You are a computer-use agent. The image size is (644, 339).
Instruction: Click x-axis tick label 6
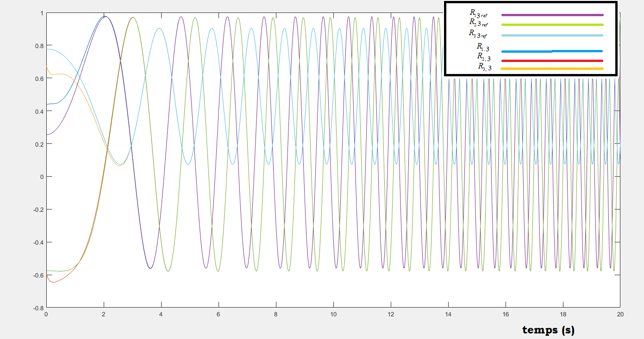point(219,314)
